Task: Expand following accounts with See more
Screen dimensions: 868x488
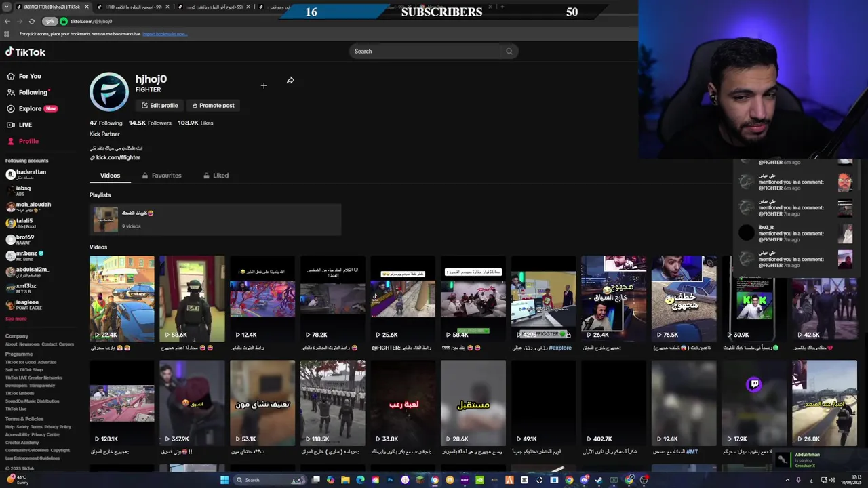Action: [16, 319]
